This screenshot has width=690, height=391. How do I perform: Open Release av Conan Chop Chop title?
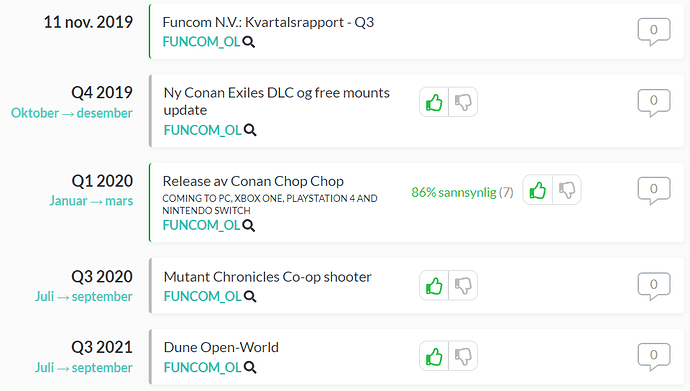point(253,181)
